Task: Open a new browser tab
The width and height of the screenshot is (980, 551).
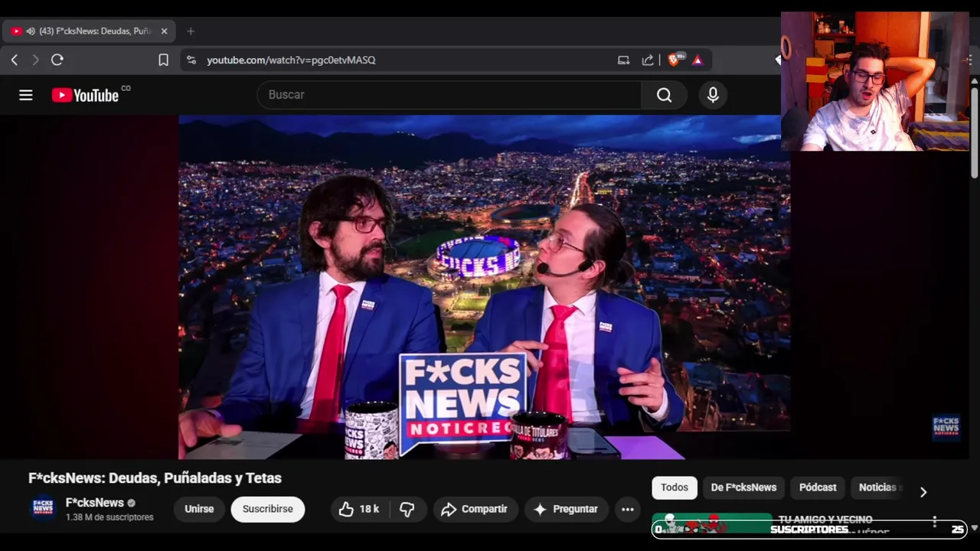Action: pos(191,31)
